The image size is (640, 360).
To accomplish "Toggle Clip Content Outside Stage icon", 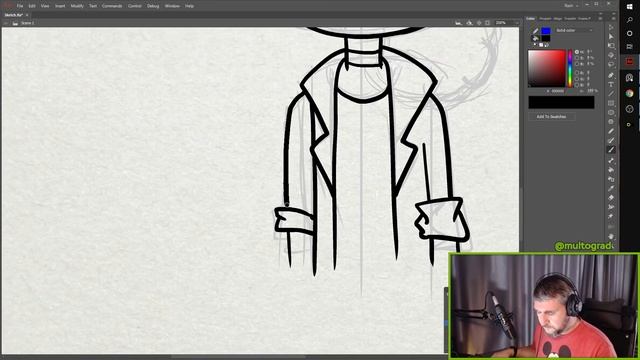I will [487, 23].
